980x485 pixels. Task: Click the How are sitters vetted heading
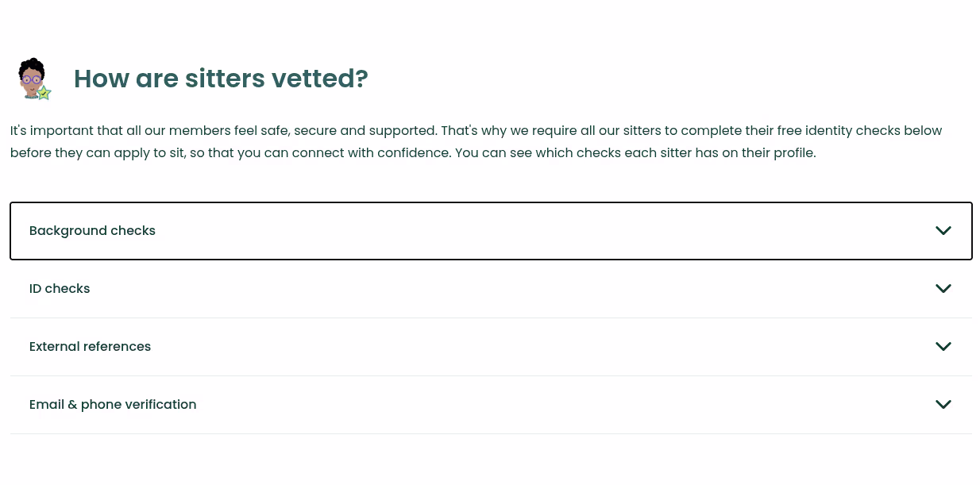pos(221,79)
